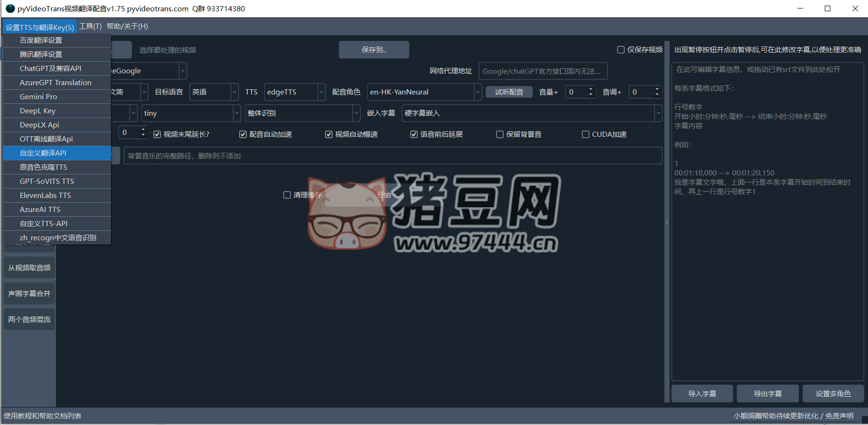Open 使用教程和帮助文档列表 link
The width and height of the screenshot is (868, 425).
coord(43,416)
